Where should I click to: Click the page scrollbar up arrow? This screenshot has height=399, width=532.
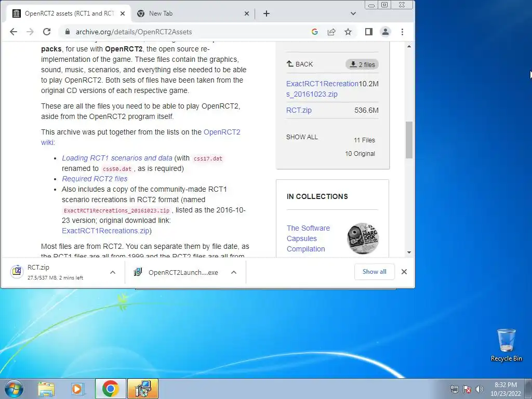409,46
